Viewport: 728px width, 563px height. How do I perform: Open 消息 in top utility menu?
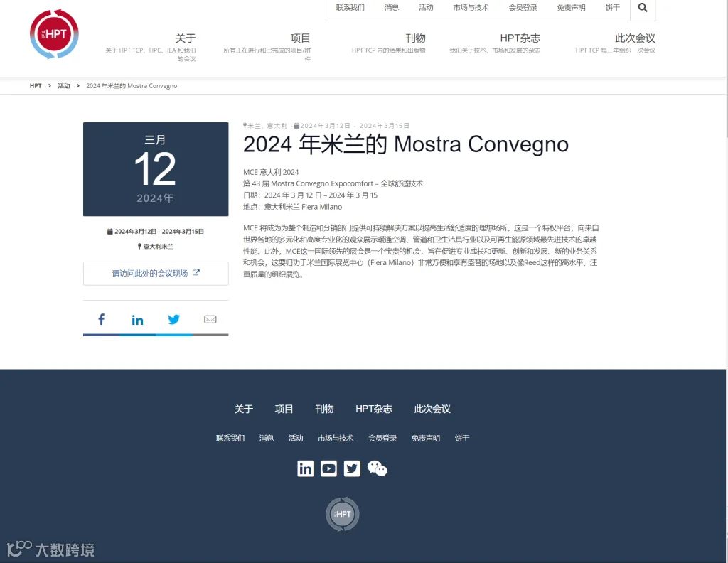tap(392, 8)
